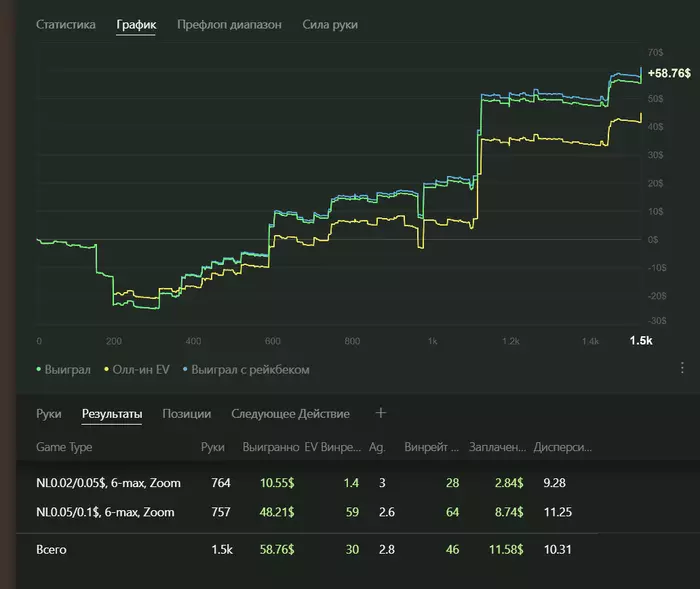Add a new tab with plus icon
Viewport: 700px width, 589px height.
coord(380,413)
